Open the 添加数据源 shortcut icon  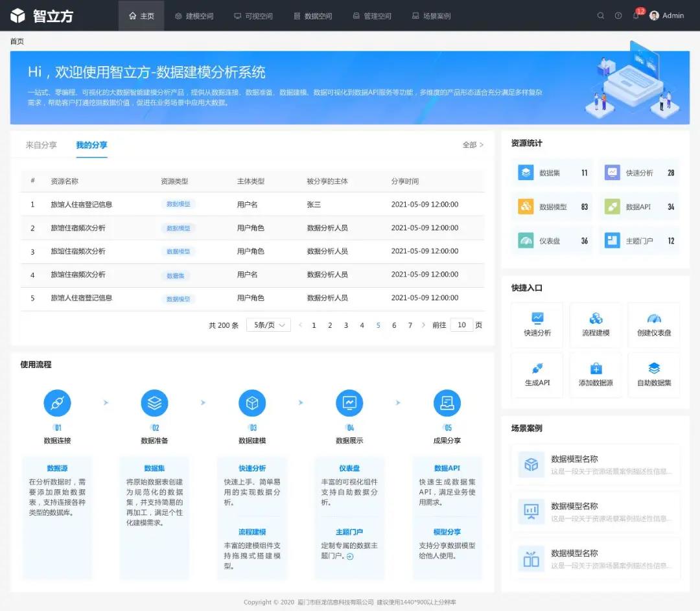[x=596, y=368]
